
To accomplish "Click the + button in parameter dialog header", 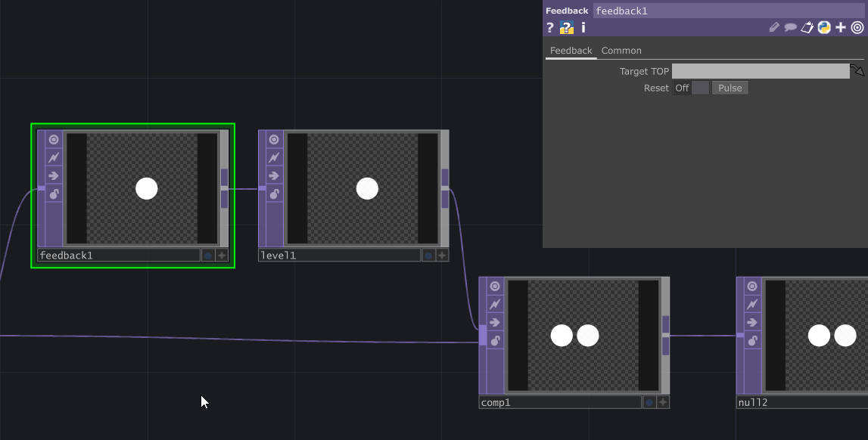I will tap(840, 27).
